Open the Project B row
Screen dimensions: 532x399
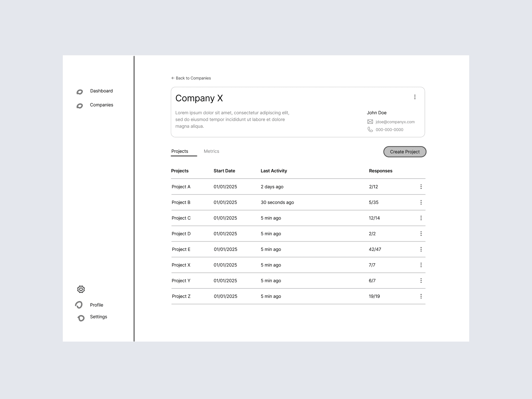point(181,202)
